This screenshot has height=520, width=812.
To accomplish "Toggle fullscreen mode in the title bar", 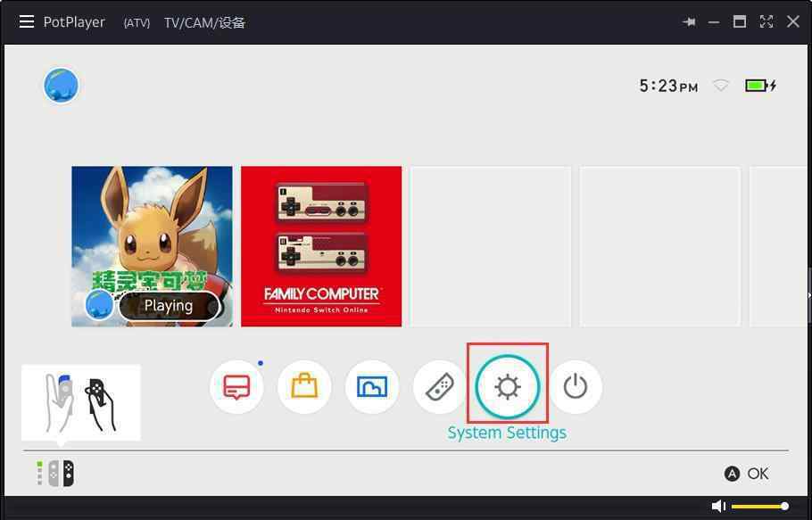I will tap(766, 22).
